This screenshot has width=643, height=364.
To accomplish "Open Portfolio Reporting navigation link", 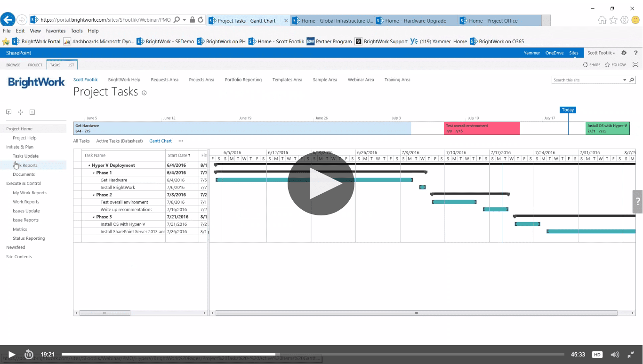I will [243, 80].
